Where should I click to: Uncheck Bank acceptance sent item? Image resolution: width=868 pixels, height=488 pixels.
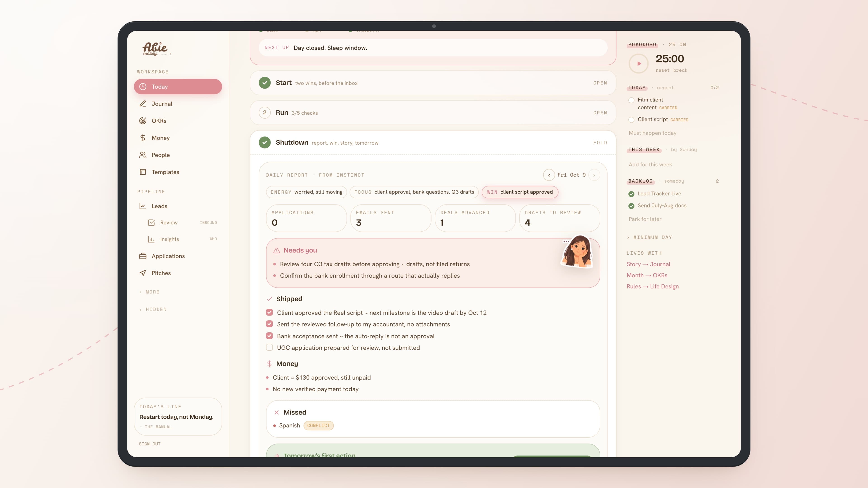click(269, 336)
